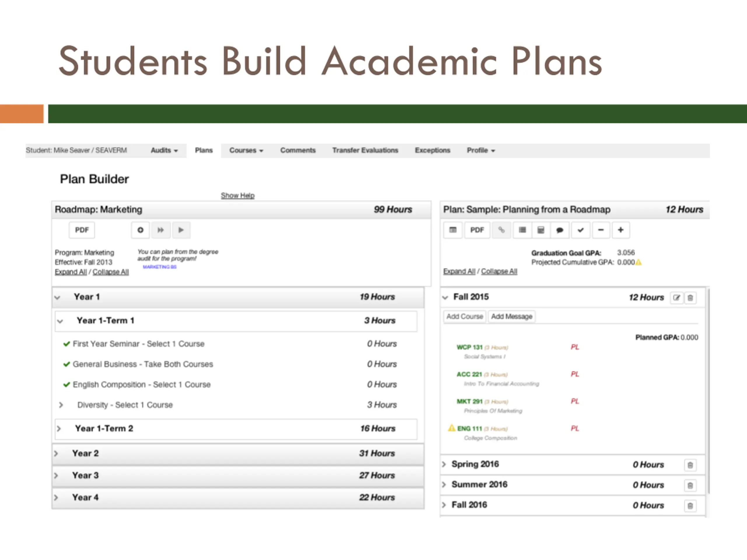Click the minus icon in plan toolbar
The image size is (747, 560).
tap(601, 230)
